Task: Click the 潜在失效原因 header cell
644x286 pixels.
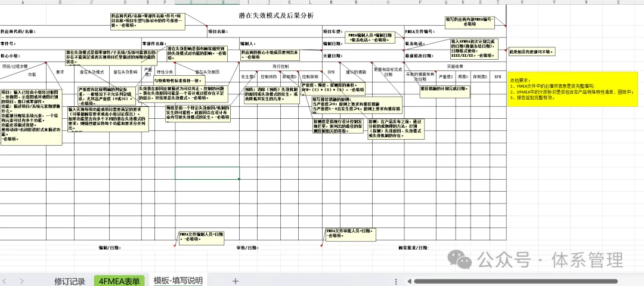Action: (207, 72)
